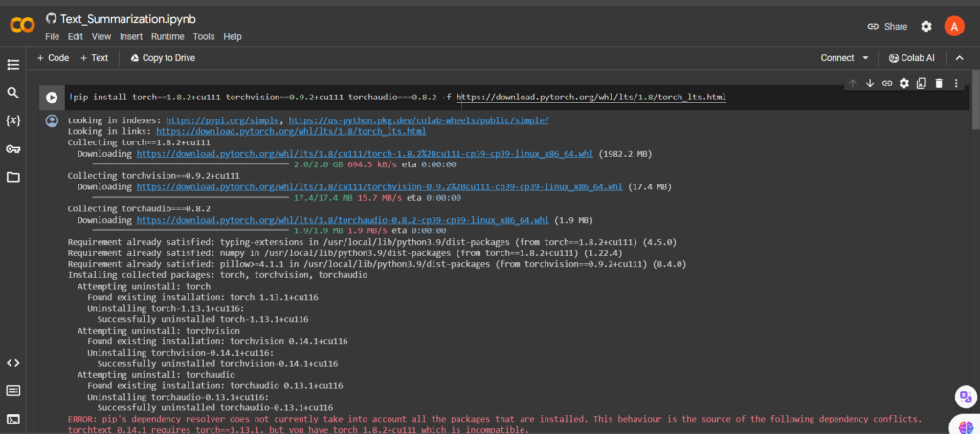Open the account avatar A

pyautogui.click(x=954, y=26)
